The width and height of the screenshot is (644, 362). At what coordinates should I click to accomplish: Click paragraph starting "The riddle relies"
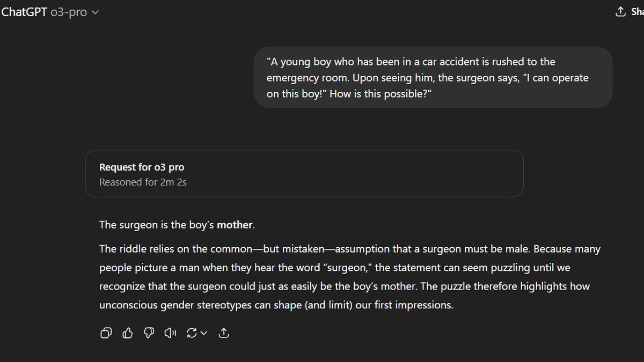349,277
